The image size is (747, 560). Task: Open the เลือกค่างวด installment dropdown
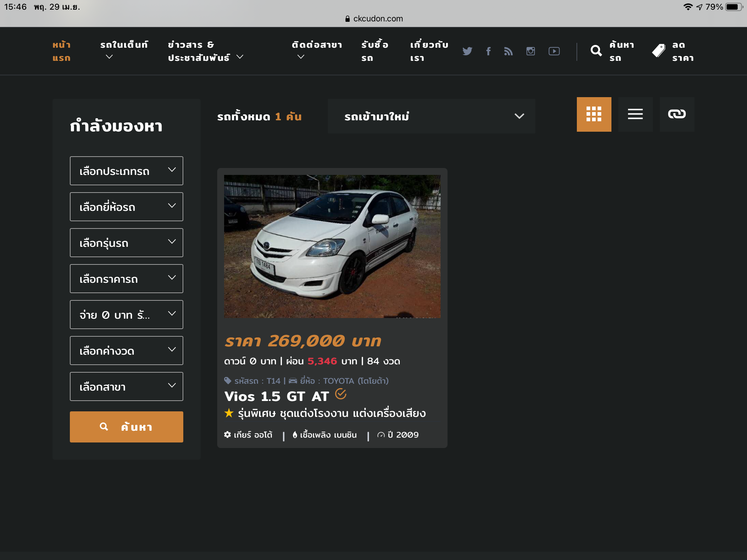point(126,351)
